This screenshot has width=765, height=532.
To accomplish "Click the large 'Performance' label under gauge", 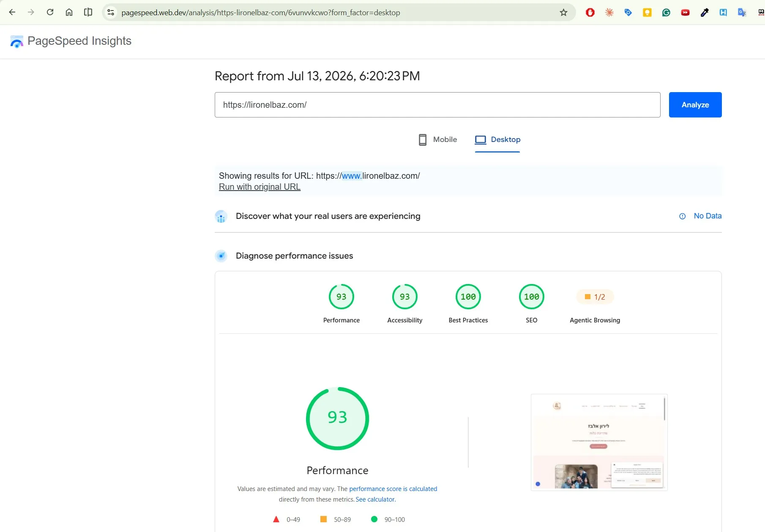I will pos(337,470).
